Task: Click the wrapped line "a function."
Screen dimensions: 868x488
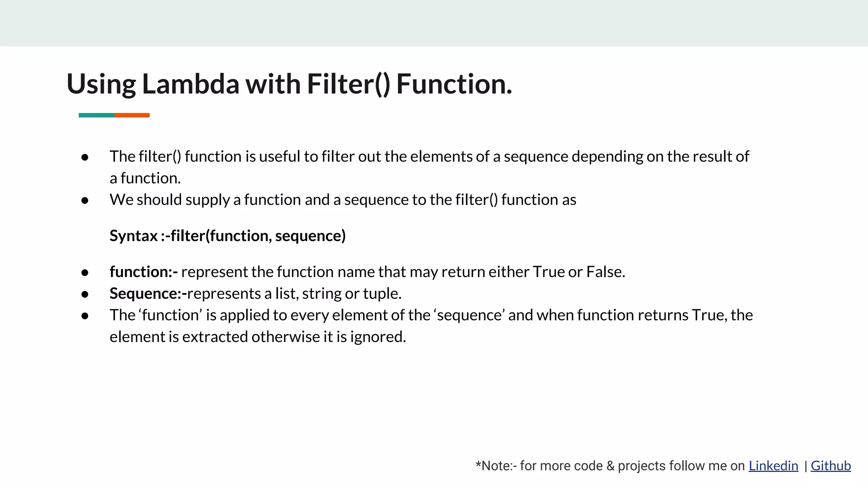Action: pos(145,178)
